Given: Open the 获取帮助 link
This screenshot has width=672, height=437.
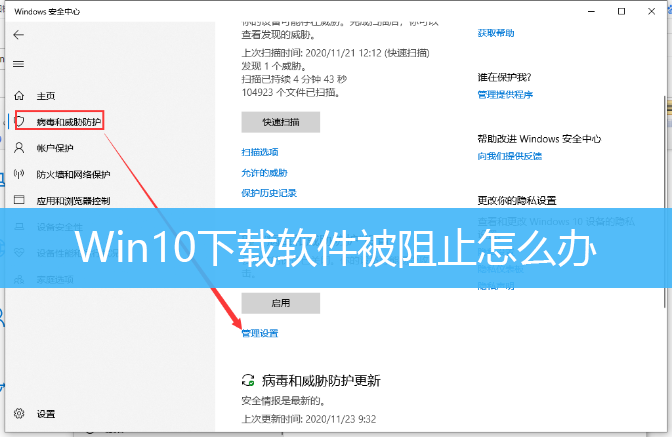Looking at the screenshot, I should pyautogui.click(x=496, y=33).
